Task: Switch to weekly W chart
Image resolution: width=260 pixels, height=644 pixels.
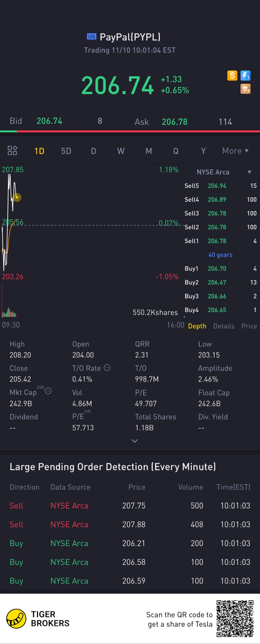Action: [x=121, y=151]
